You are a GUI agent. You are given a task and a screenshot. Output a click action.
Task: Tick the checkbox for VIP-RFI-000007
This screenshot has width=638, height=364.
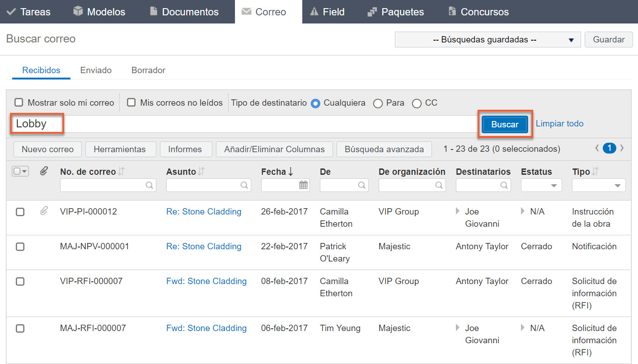(20, 281)
